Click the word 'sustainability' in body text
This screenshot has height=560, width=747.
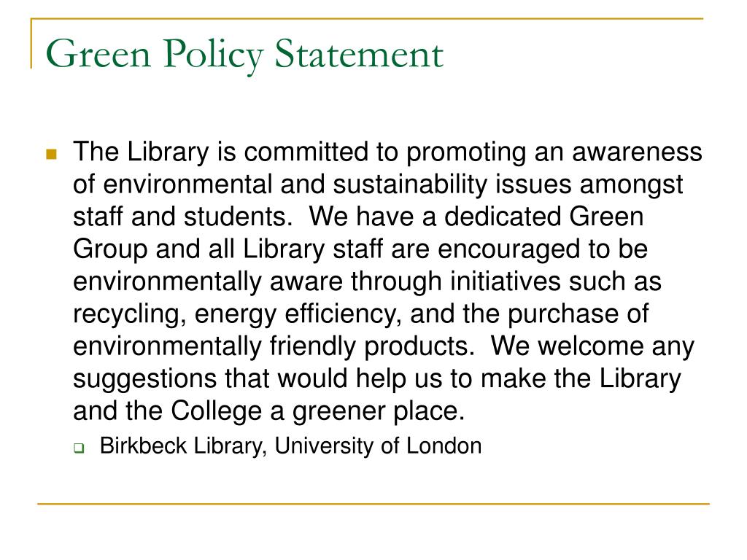point(410,184)
